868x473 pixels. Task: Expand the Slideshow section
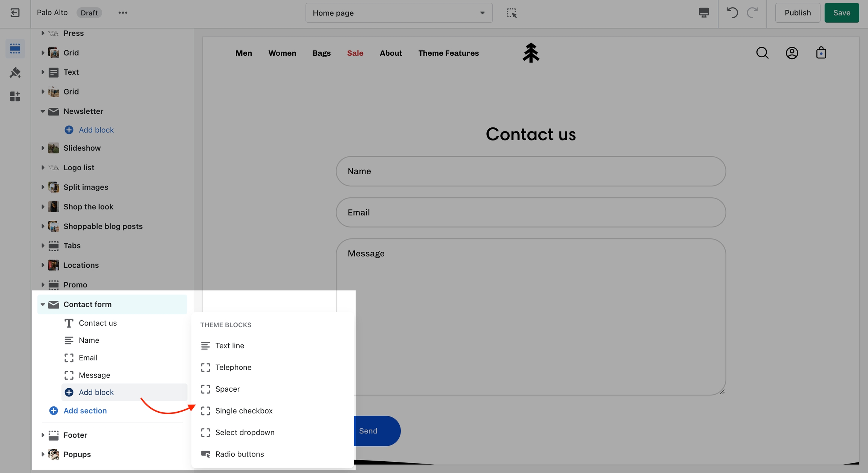pos(43,148)
